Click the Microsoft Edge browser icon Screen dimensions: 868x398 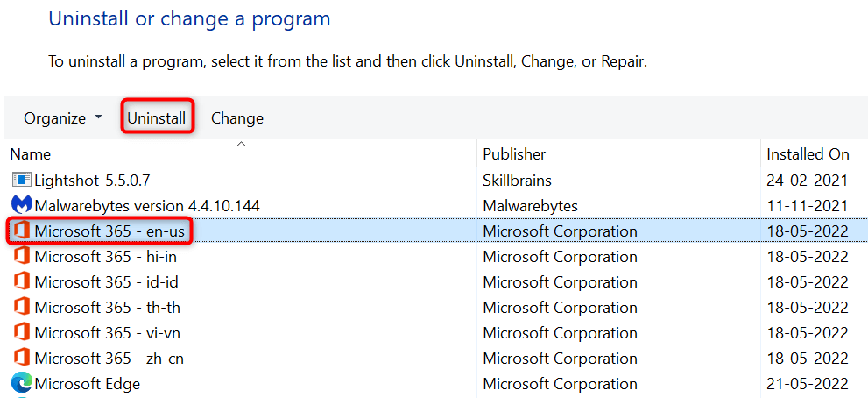22,384
